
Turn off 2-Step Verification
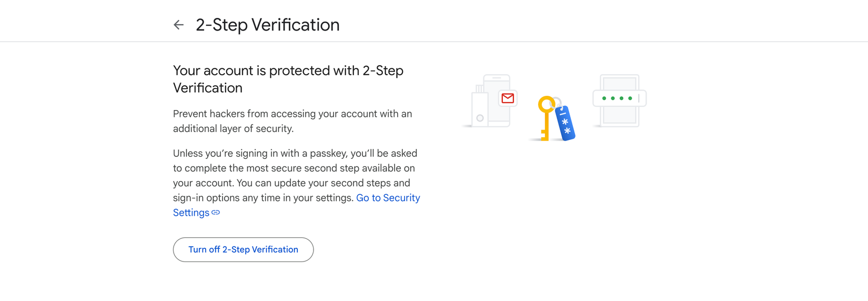pyautogui.click(x=243, y=249)
